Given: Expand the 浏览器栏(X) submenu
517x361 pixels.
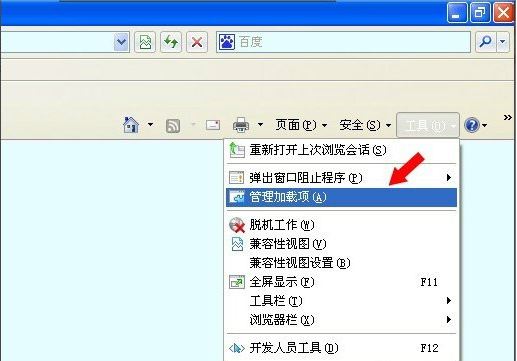Looking at the screenshot, I should [x=342, y=320].
